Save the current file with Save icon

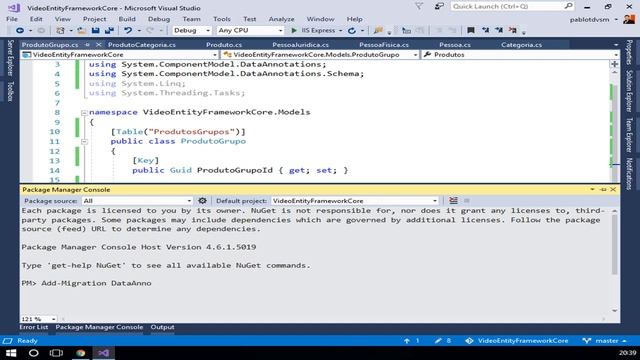pyautogui.click(x=96, y=31)
